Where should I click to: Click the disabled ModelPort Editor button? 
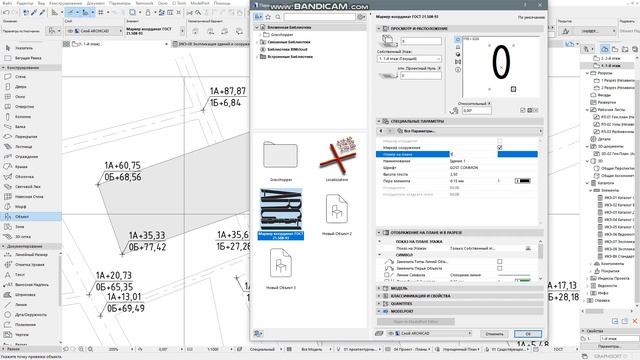pos(416,322)
